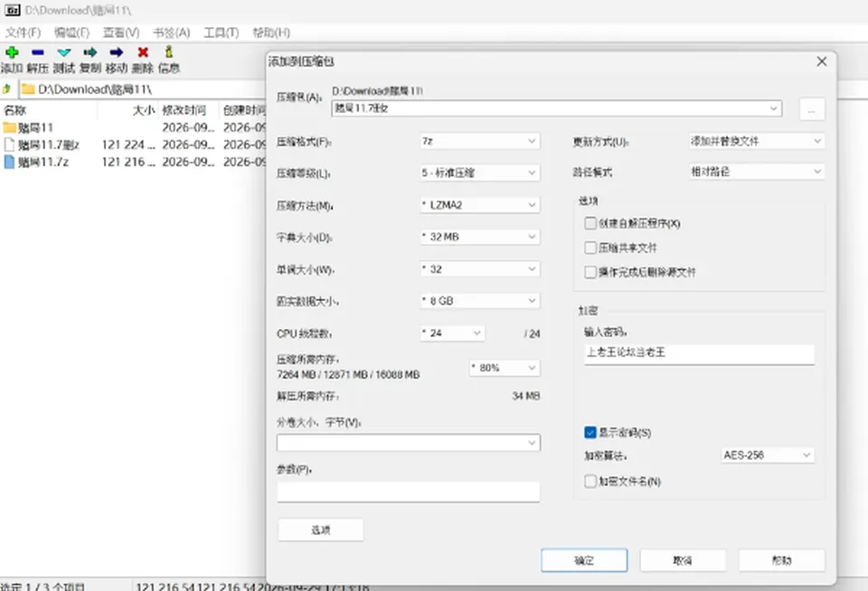Expand the 压缩方法 dropdown showing LZMA2

click(x=479, y=205)
